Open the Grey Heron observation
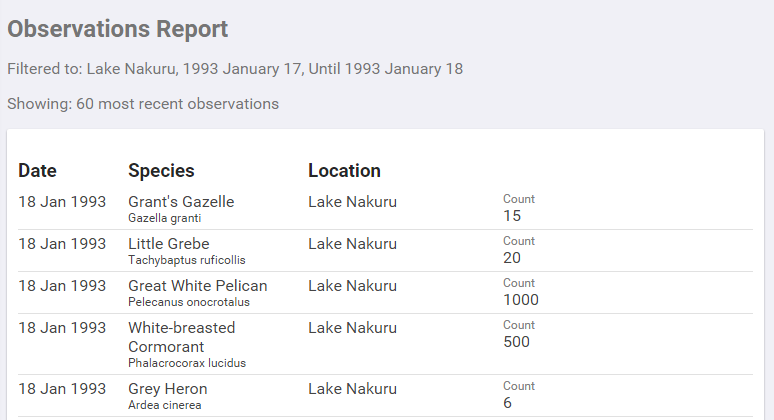Viewport: 774px width, 420px height. point(167,389)
